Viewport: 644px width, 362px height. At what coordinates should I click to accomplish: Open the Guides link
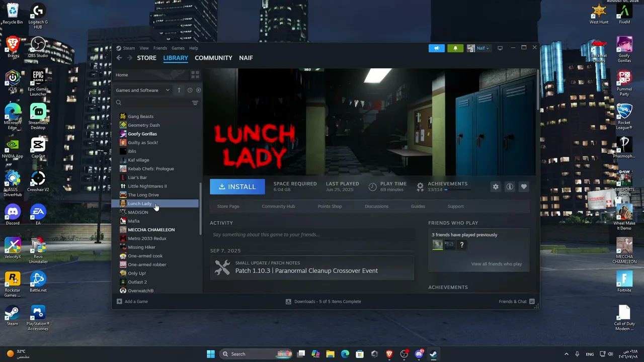(x=418, y=206)
